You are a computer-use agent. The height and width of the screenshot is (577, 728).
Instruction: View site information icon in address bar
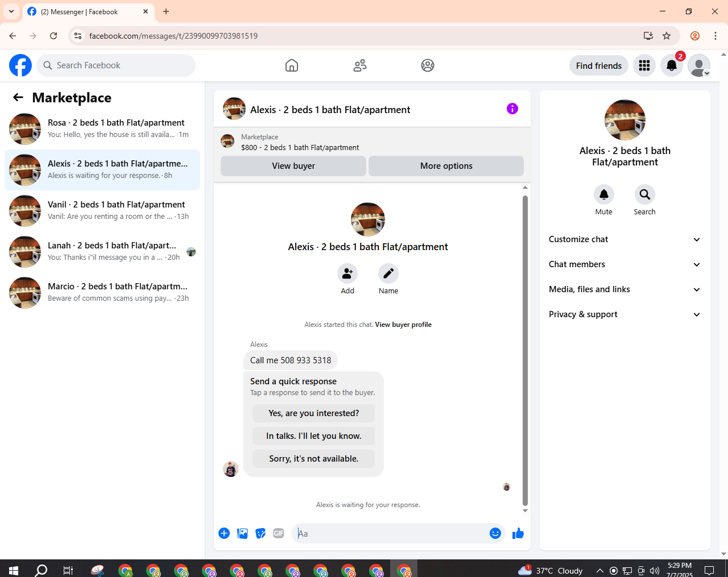(78, 36)
